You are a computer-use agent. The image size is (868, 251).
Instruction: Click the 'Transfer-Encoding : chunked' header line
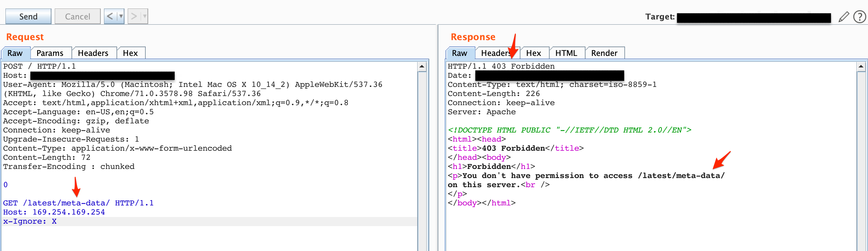point(69,167)
